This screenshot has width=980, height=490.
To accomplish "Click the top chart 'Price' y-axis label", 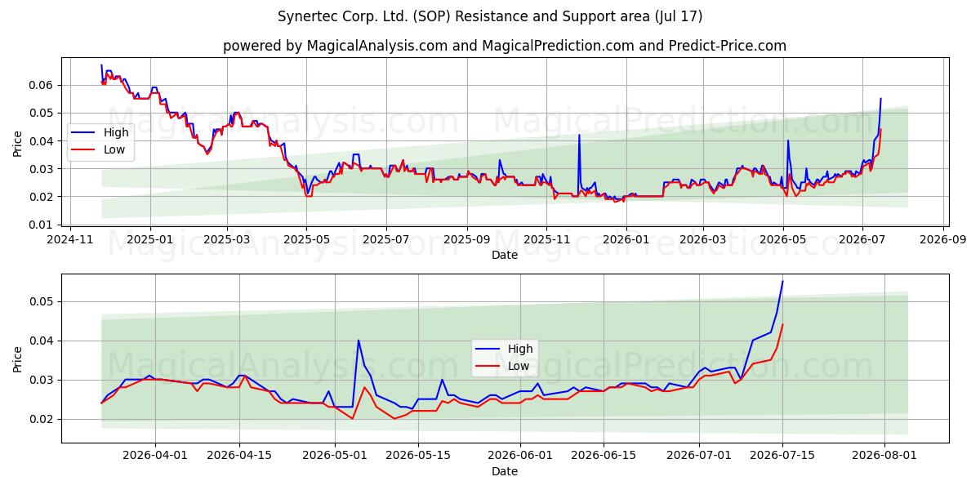I will (18, 141).
